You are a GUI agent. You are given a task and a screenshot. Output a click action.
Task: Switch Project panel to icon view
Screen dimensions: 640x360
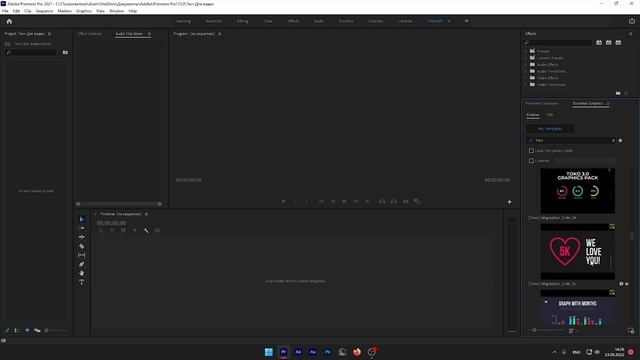coord(27,330)
